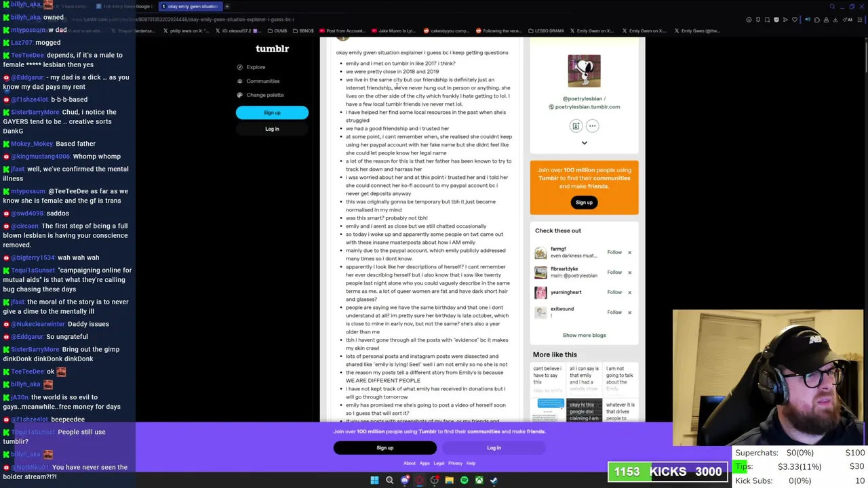Open Discord from the taskbar
The image size is (868, 488).
coord(405,481)
